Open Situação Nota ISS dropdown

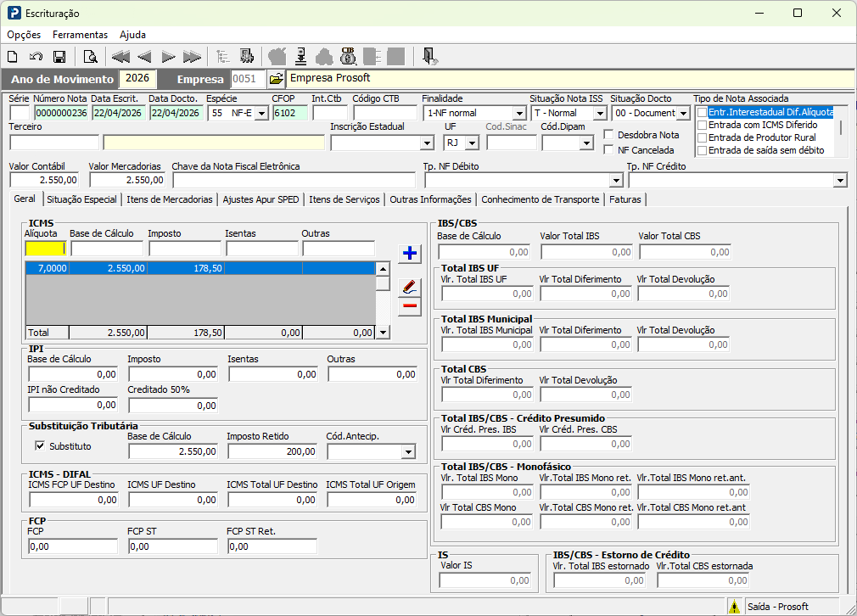(600, 113)
